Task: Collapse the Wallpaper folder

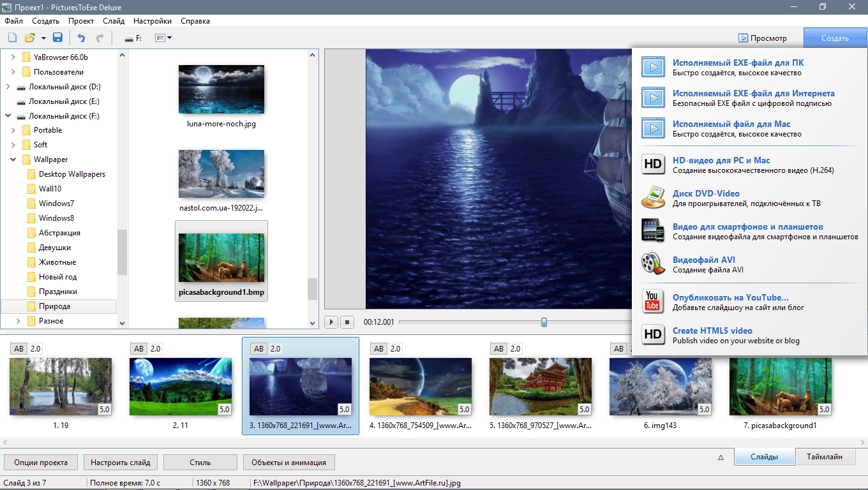Action: [x=13, y=160]
